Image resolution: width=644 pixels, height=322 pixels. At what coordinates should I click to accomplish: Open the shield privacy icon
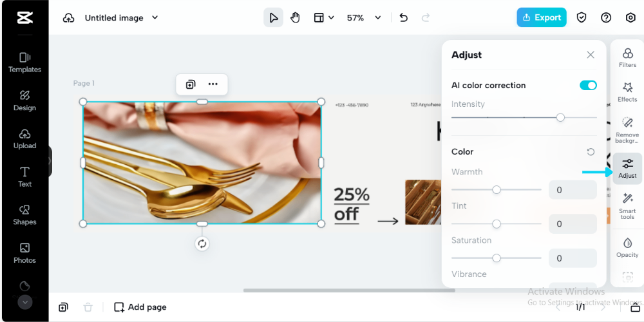pos(581,17)
